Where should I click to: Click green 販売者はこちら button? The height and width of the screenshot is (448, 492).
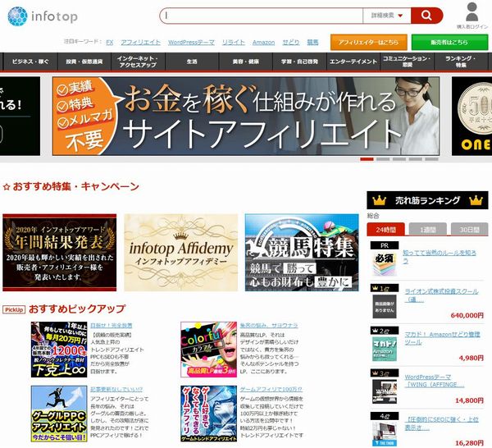click(x=449, y=42)
